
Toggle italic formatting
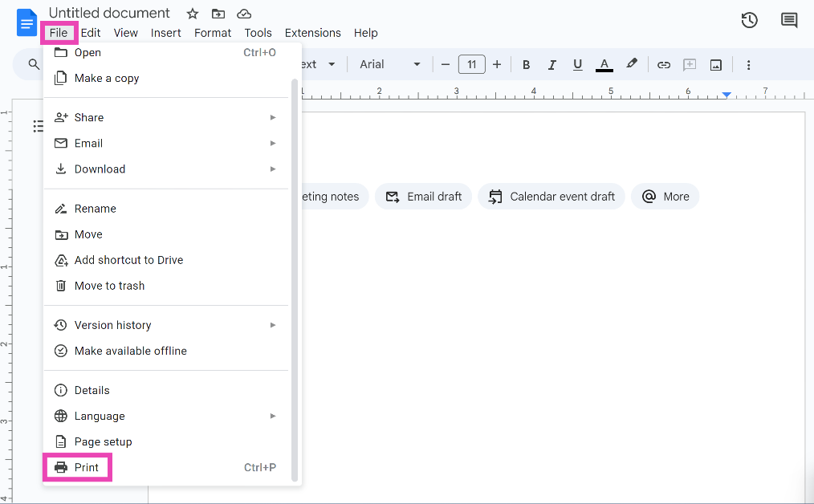pos(551,65)
